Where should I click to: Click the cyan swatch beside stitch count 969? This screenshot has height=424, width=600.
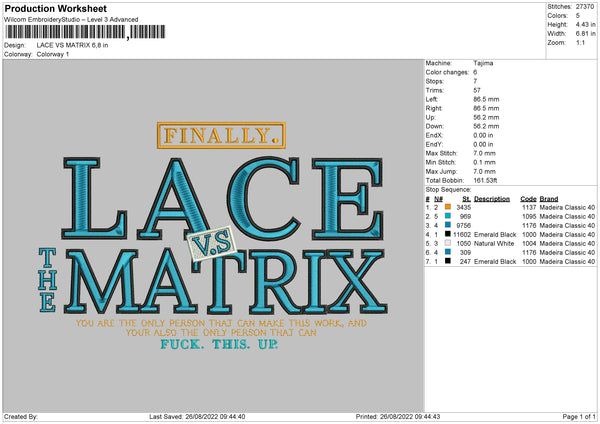click(448, 216)
